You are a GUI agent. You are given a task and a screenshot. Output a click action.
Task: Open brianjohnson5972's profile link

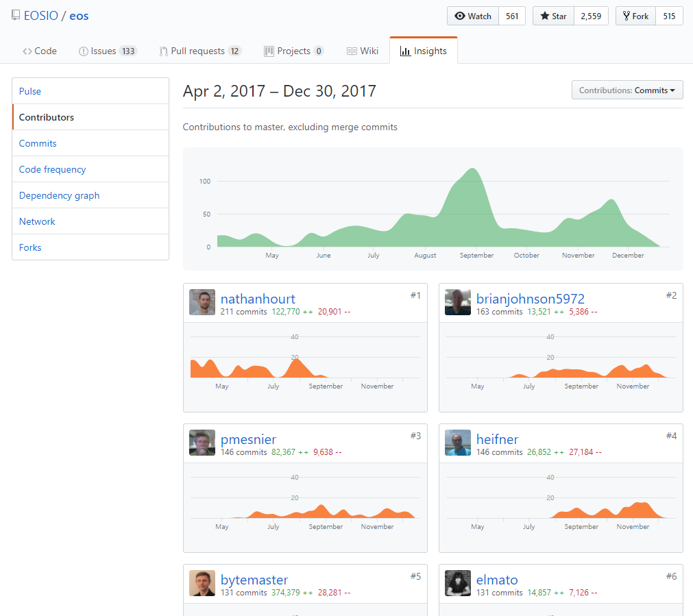tap(531, 299)
